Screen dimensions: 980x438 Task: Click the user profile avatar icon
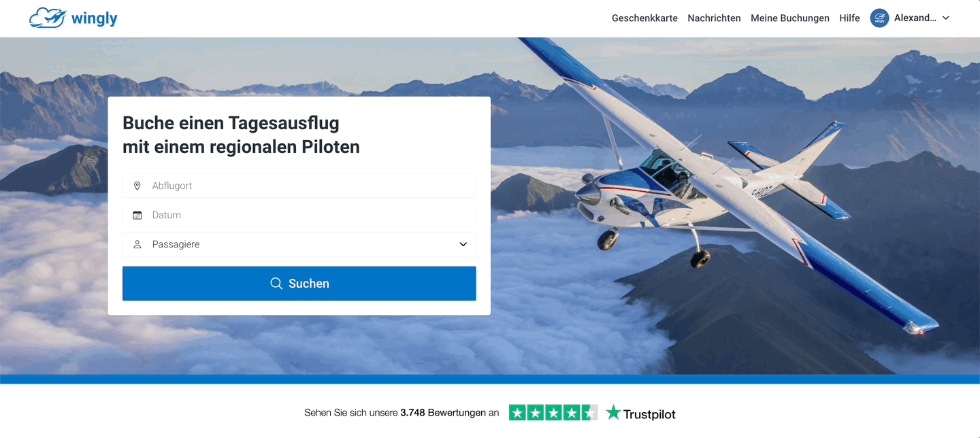pyautogui.click(x=879, y=18)
